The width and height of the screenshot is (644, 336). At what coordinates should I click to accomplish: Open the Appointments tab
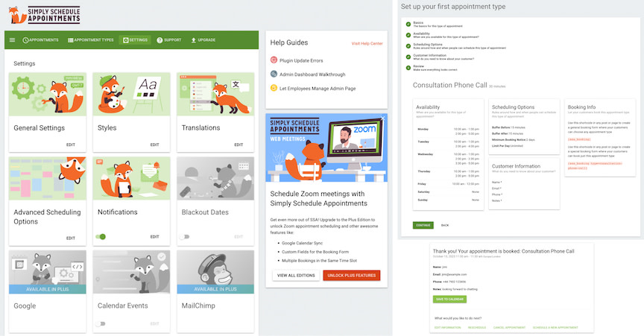pyautogui.click(x=41, y=39)
